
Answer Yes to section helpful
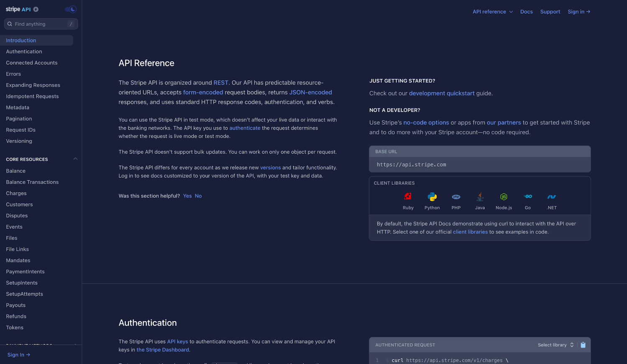(187, 196)
